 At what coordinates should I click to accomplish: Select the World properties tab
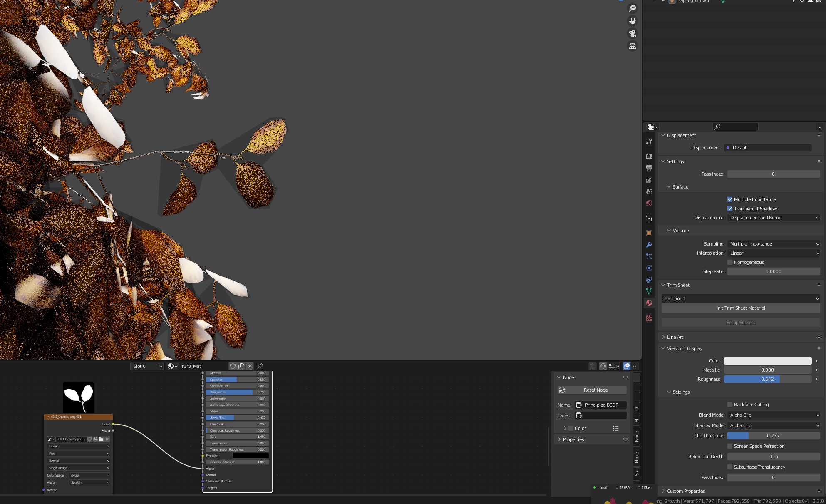click(x=649, y=203)
